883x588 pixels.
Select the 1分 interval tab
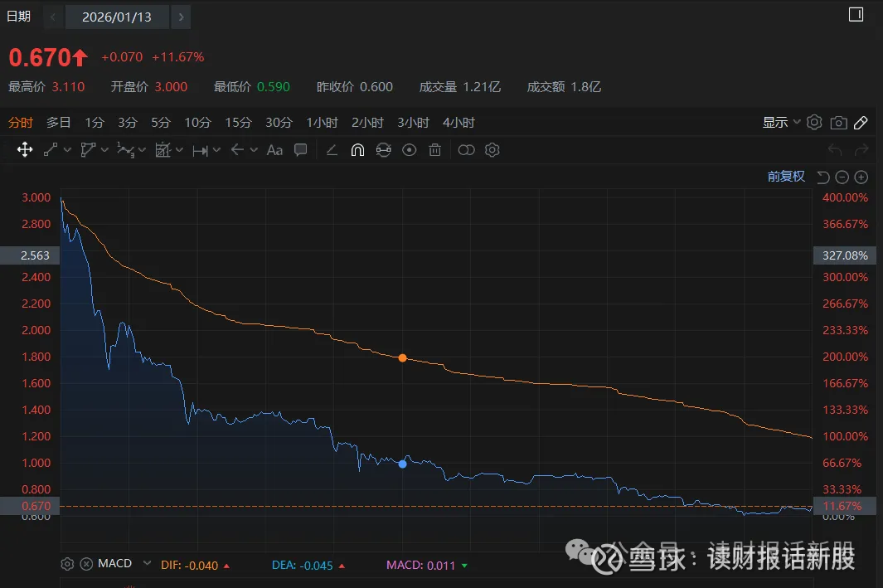[95, 122]
